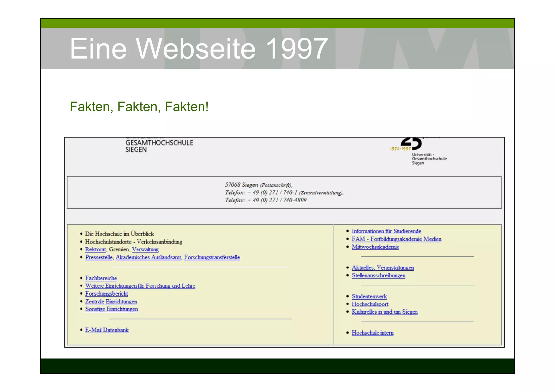Click the 57068 Siegen address line
Screen dimensions: 555x392
259,185
